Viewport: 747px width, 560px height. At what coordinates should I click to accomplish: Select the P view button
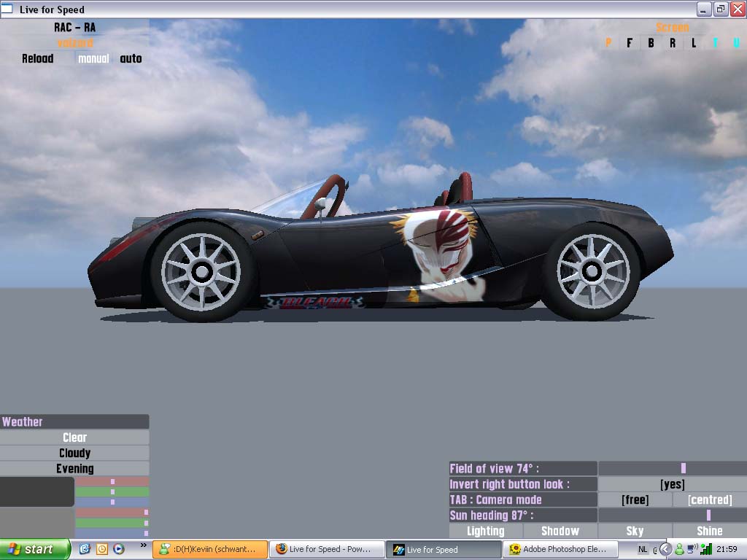click(608, 43)
